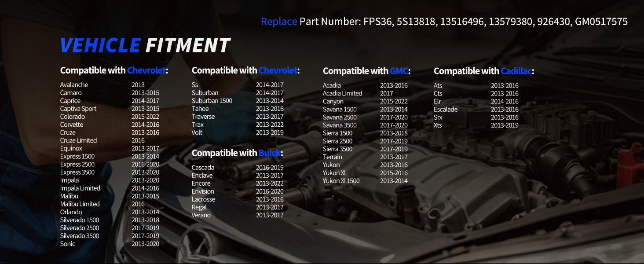Click Cascada in the Buick list

click(x=203, y=167)
